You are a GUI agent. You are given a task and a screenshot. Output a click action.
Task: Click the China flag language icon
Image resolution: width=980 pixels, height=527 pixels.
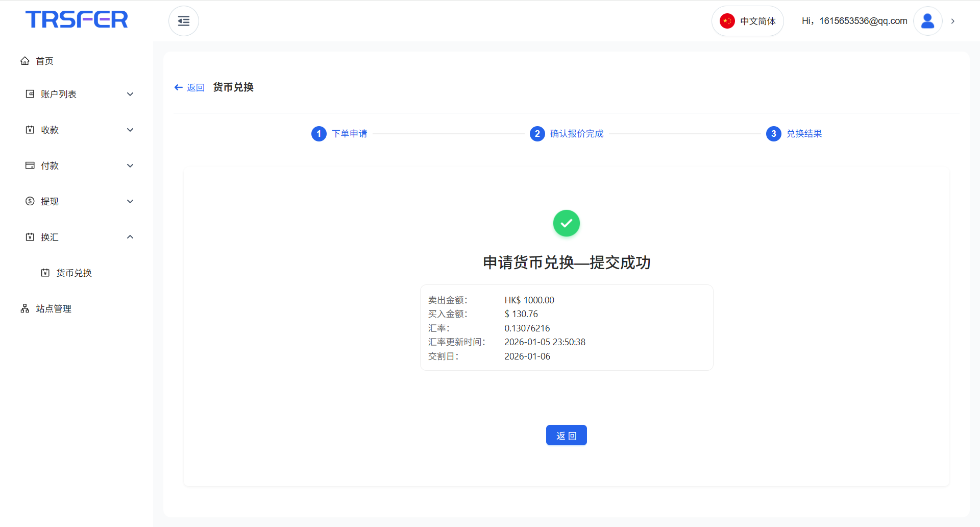pyautogui.click(x=727, y=21)
